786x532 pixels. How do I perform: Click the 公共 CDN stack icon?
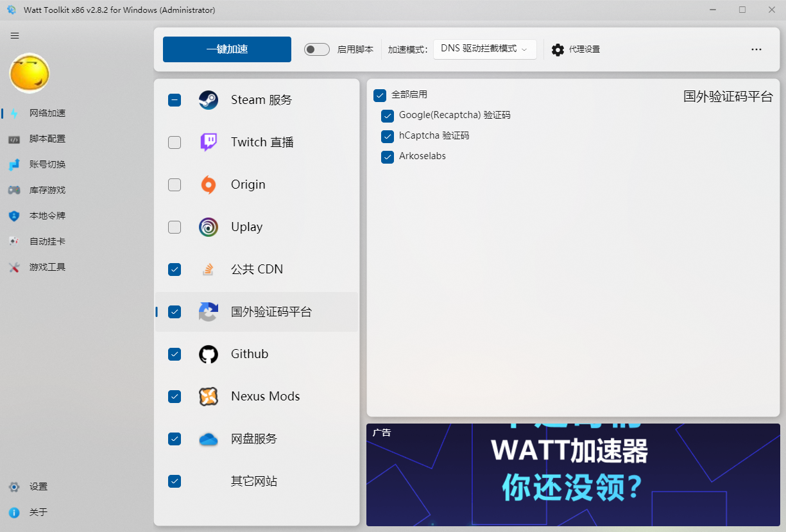pos(209,270)
